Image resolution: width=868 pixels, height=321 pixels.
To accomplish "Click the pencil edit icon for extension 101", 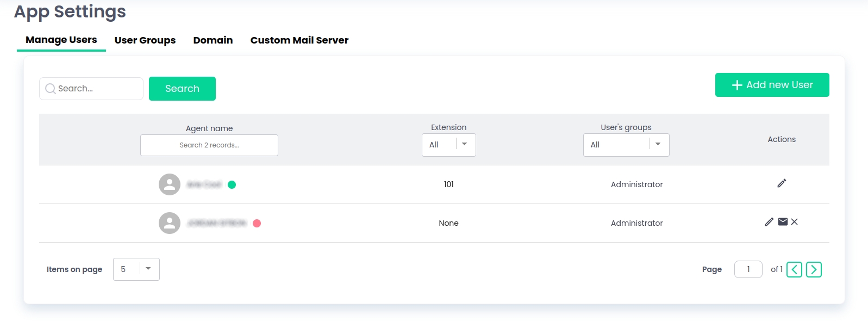I will [x=781, y=183].
